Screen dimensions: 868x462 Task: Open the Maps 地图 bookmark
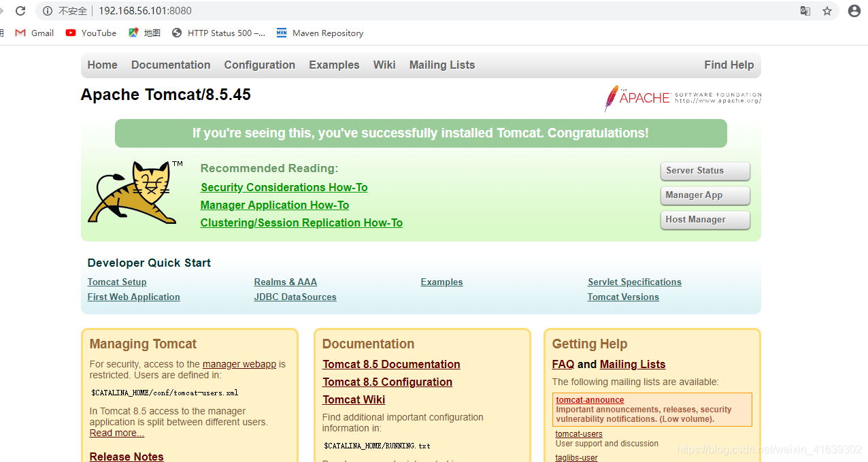pyautogui.click(x=144, y=33)
